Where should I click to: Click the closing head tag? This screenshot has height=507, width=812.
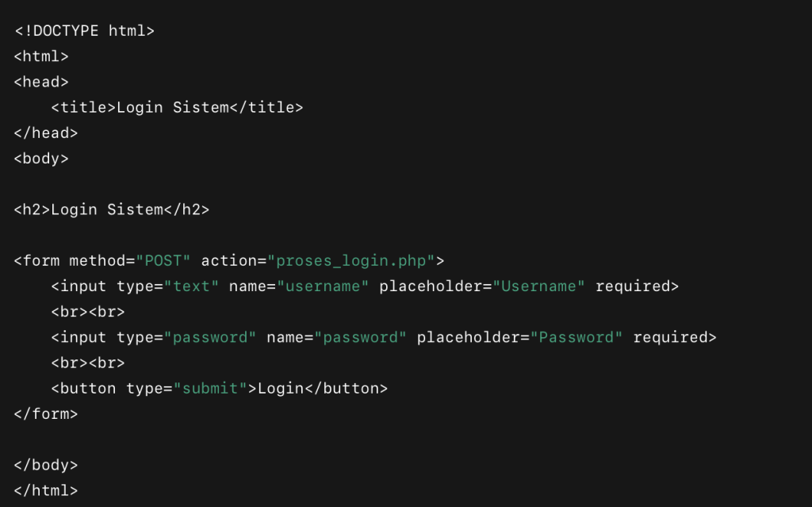46,133
